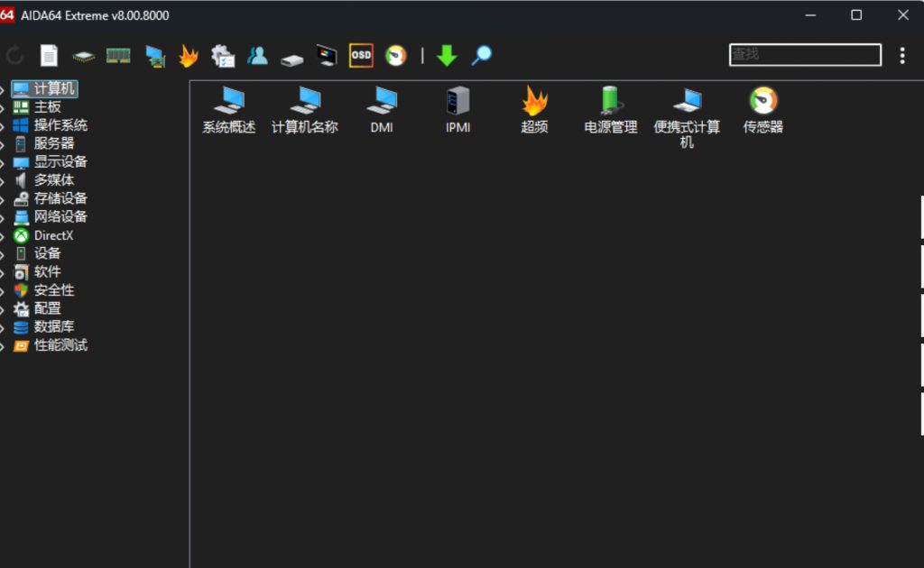The height and width of the screenshot is (568, 924).
Task: Select 网络设备 in the tree
Action: pos(51,216)
